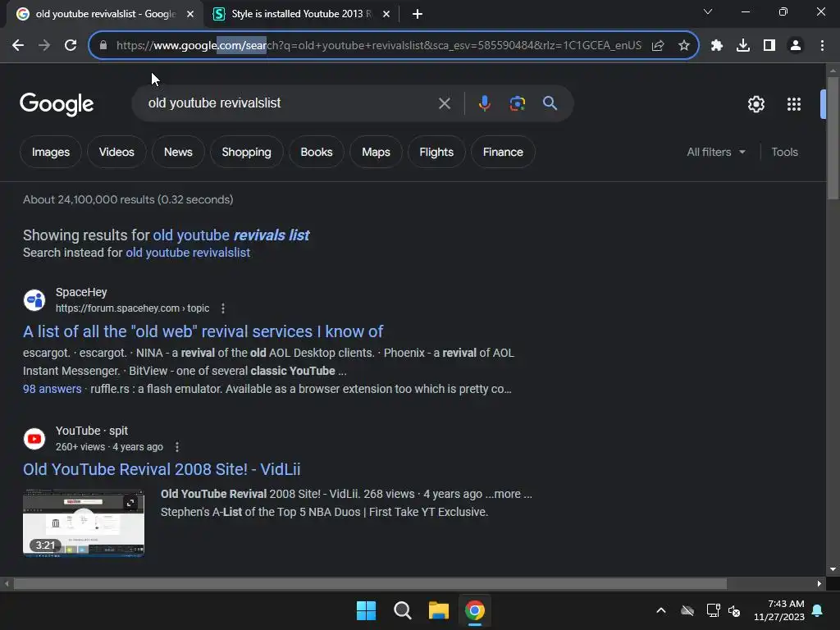This screenshot has width=840, height=630.
Task: Open File Explorer from taskbar
Action: coord(438,610)
